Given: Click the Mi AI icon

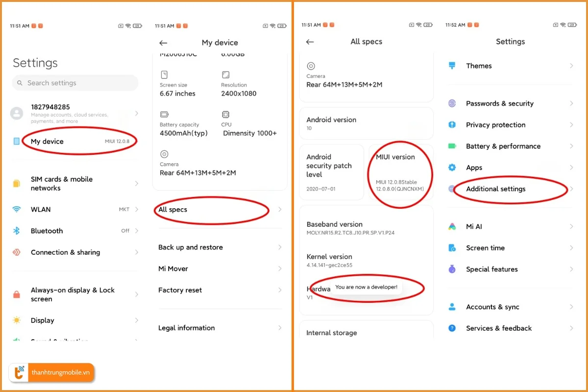Looking at the screenshot, I should pos(451,226).
